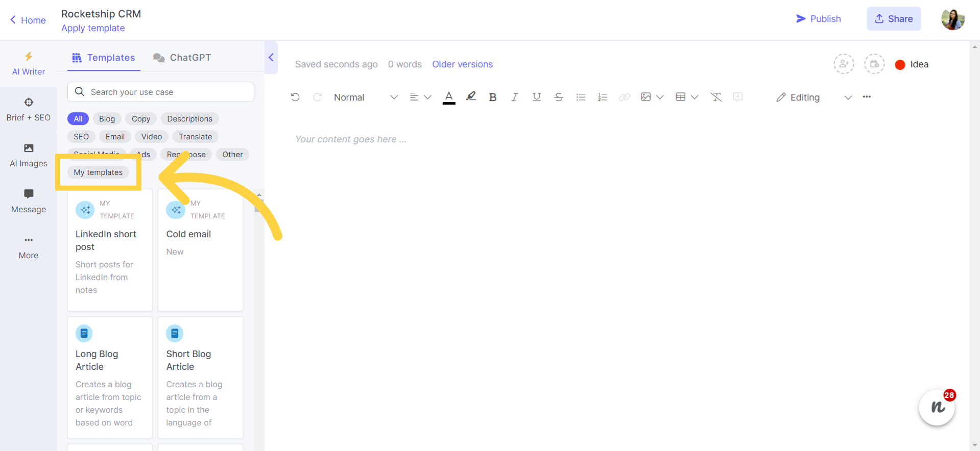Click the Search your use case field
Screen dimensions: 980x451
coord(161,92)
